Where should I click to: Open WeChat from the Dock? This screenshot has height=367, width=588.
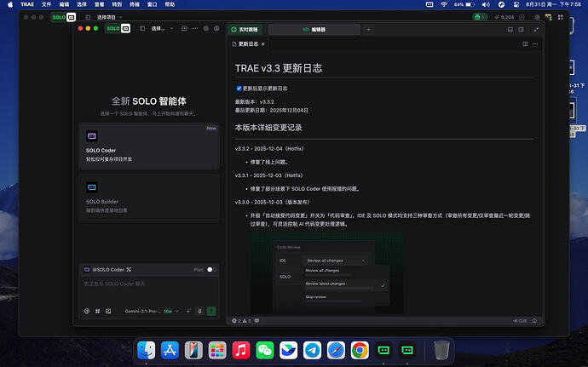265,350
